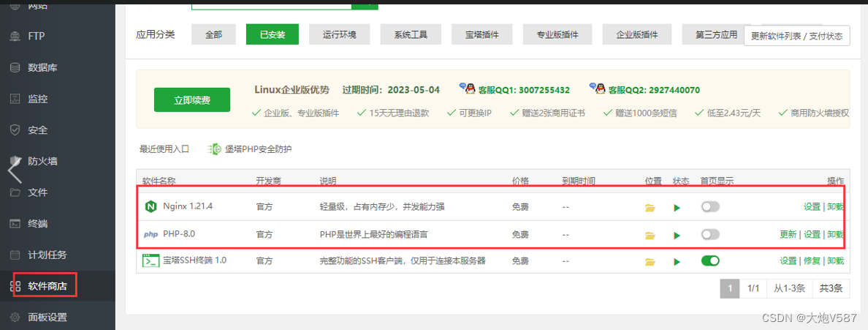Click the 客服QQ1 penguin icon
This screenshot has height=330, width=868.
pos(468,89)
